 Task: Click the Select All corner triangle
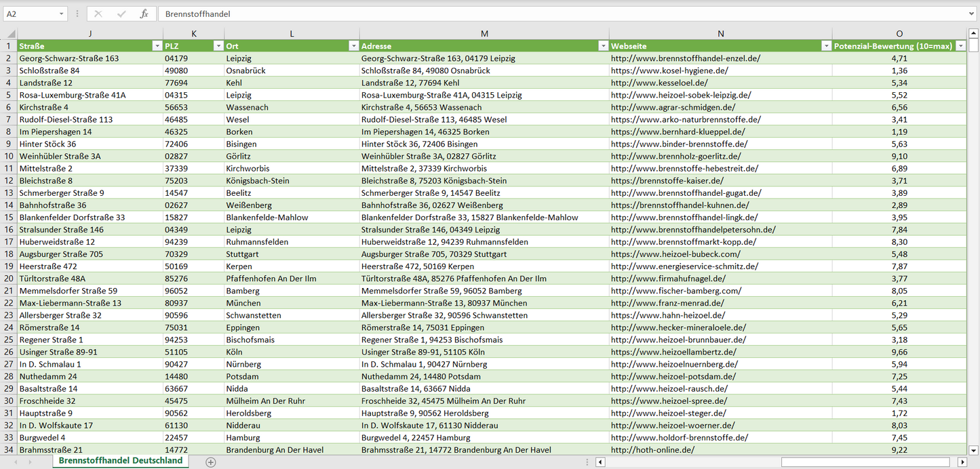tap(9, 34)
